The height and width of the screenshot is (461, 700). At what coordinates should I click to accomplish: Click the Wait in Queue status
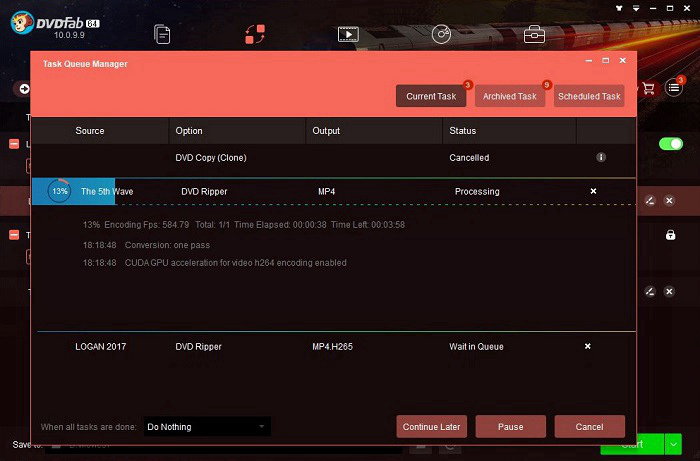click(476, 346)
